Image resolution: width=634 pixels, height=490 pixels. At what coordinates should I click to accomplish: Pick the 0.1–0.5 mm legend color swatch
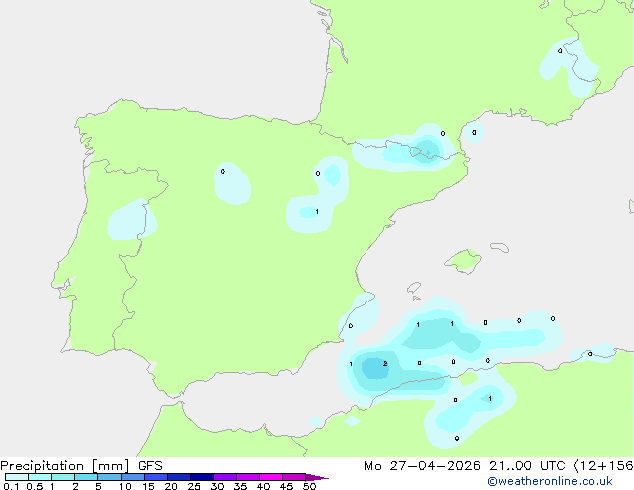point(17,477)
